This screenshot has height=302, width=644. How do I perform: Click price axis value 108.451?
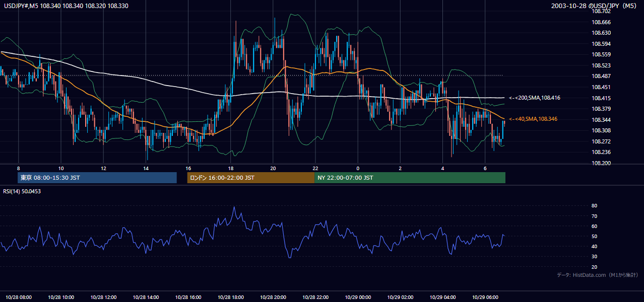coord(601,87)
